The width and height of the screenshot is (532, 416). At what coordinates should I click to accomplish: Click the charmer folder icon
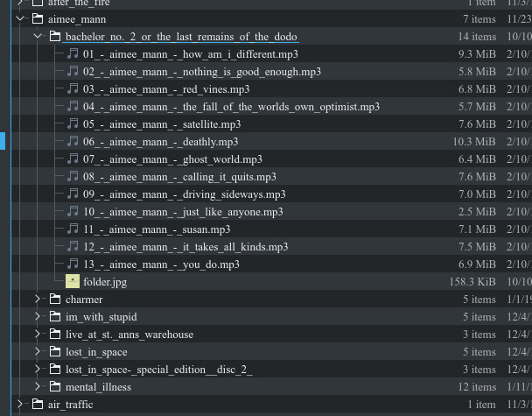coord(55,300)
